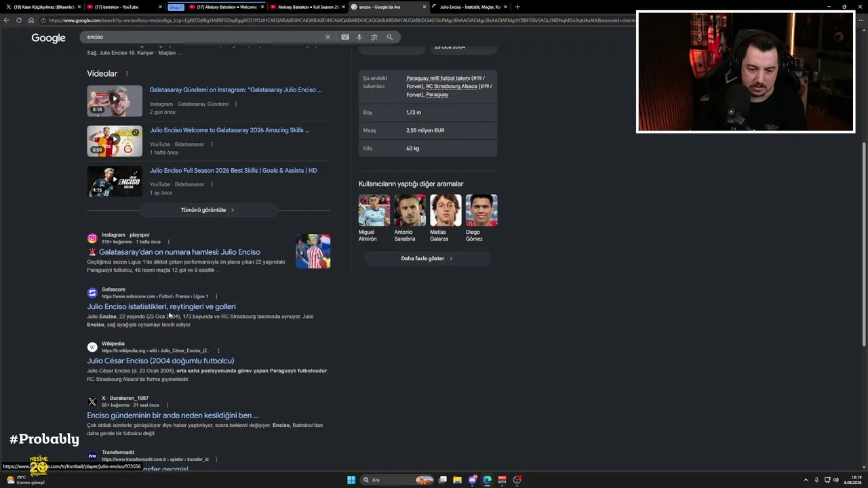Open more options for Galatasaray Gündemi video
Image resolution: width=868 pixels, height=488 pixels.
pos(236,104)
